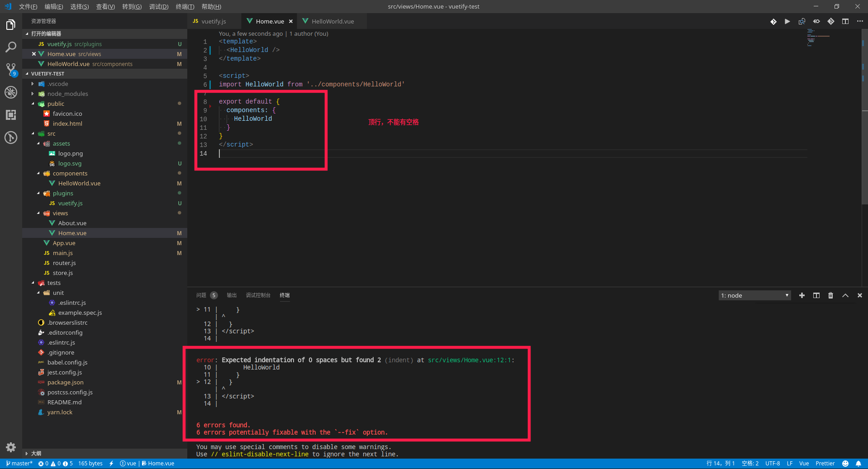Change encoding UTF-8 in status bar
The height and width of the screenshot is (469, 868).
tap(773, 464)
